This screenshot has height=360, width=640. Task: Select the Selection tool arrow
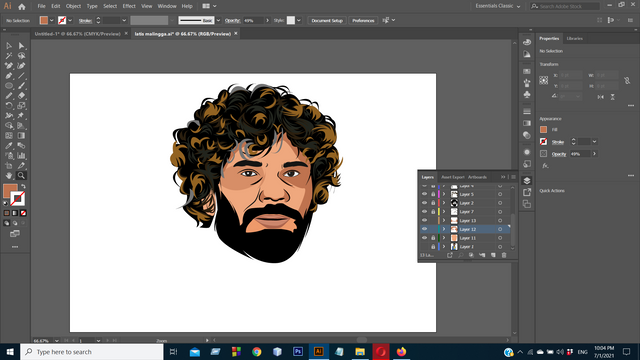point(9,46)
